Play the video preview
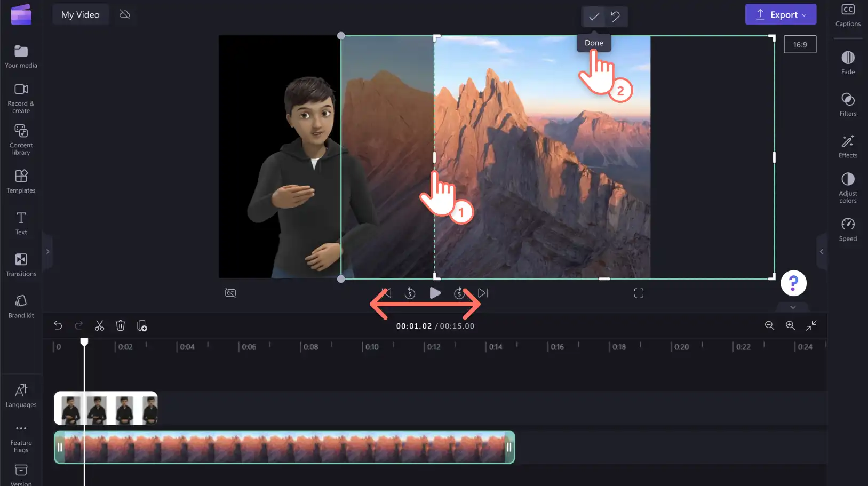The image size is (868, 486). [435, 293]
